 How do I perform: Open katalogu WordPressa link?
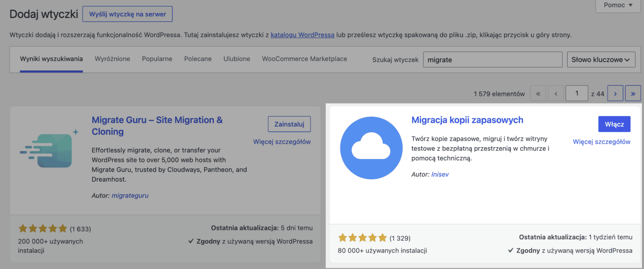302,35
